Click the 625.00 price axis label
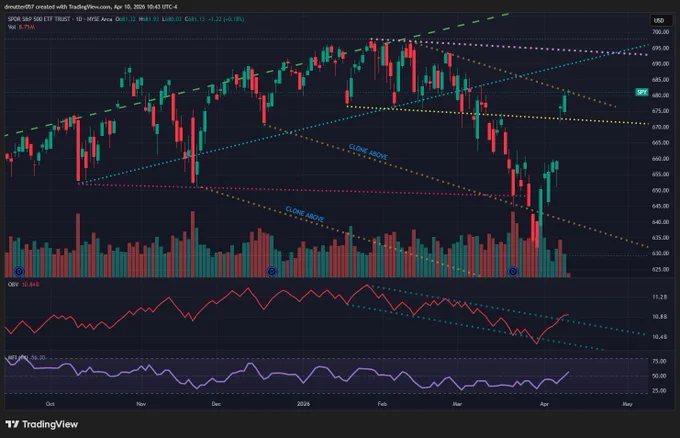Image resolution: width=680 pixels, height=438 pixels. point(660,269)
